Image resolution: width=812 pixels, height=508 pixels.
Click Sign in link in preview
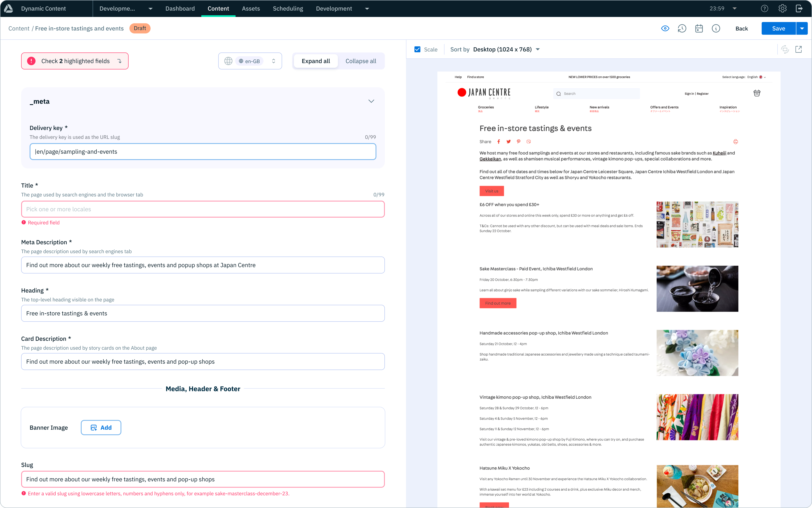coord(689,94)
